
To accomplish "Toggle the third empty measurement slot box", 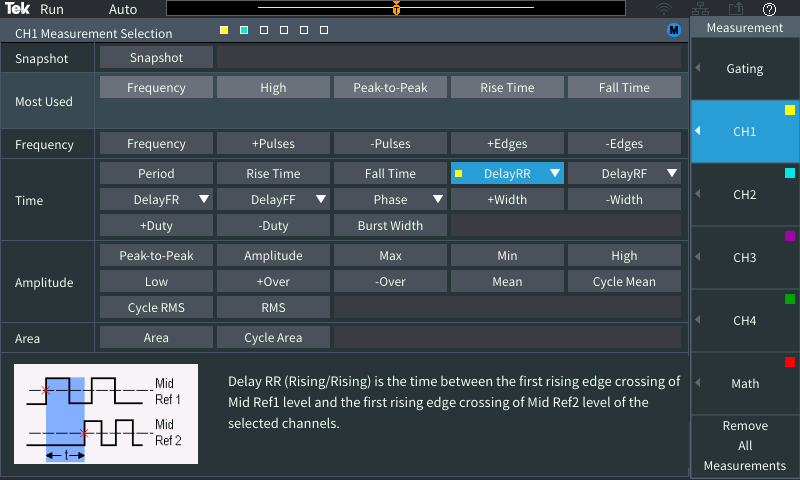I will point(264,31).
